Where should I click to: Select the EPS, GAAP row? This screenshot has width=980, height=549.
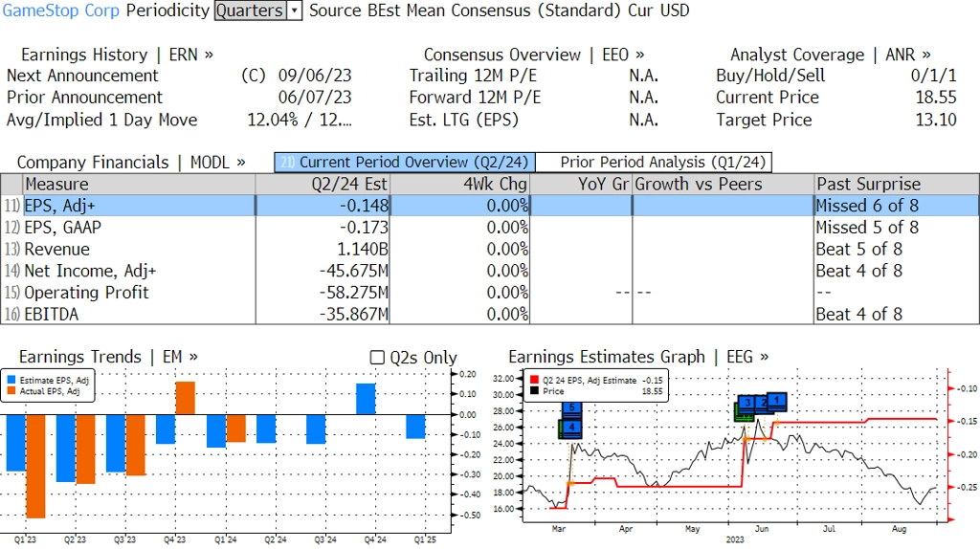(489, 228)
